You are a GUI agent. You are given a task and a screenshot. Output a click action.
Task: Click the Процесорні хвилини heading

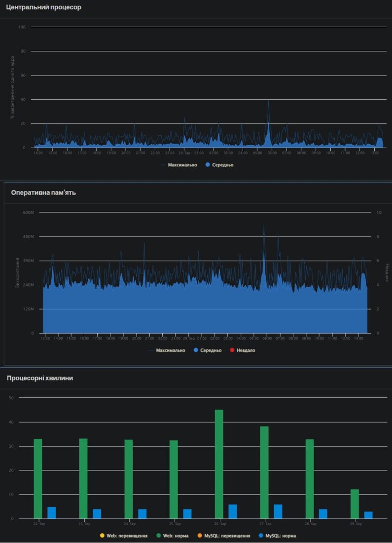(40, 378)
